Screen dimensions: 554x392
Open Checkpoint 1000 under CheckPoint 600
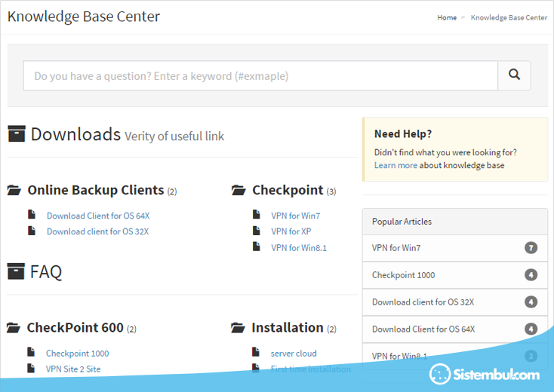[77, 353]
